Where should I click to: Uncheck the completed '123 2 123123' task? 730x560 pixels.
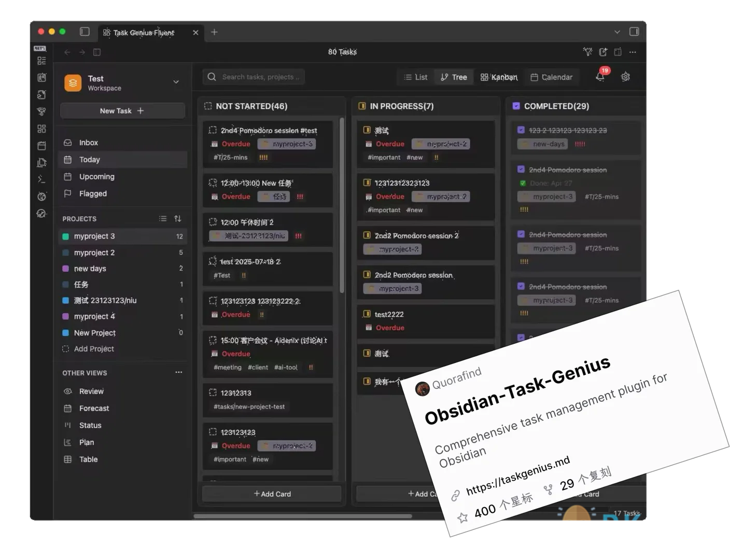click(521, 130)
